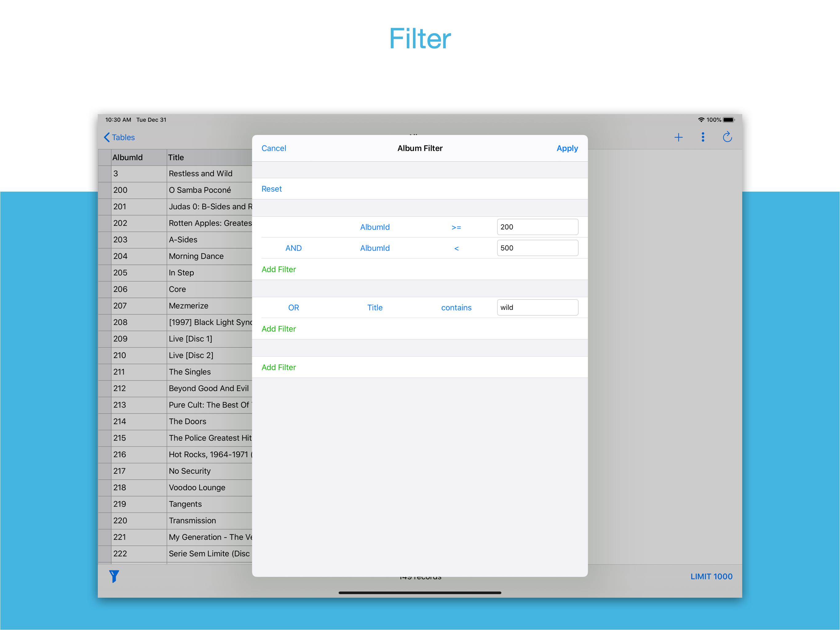This screenshot has height=630, width=840.
Task: Click the plus add record icon
Action: pyautogui.click(x=678, y=137)
